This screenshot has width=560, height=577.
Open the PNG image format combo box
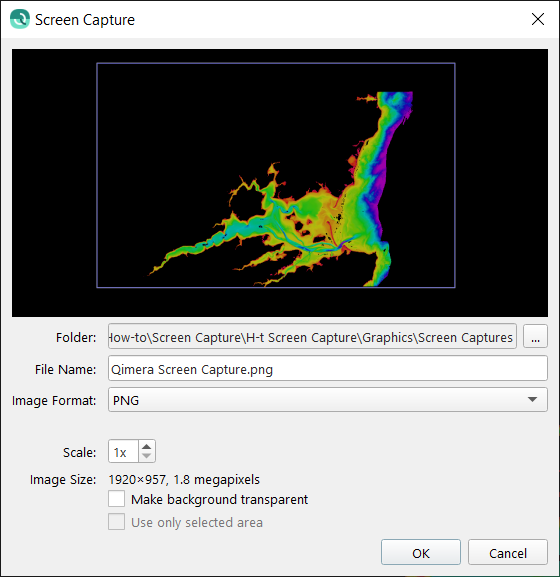[x=327, y=400]
